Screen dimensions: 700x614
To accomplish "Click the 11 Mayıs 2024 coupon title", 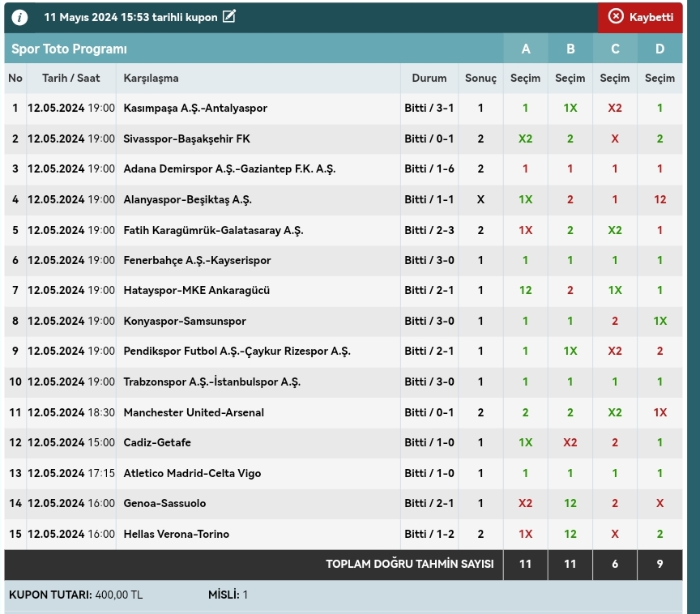I will (x=130, y=17).
